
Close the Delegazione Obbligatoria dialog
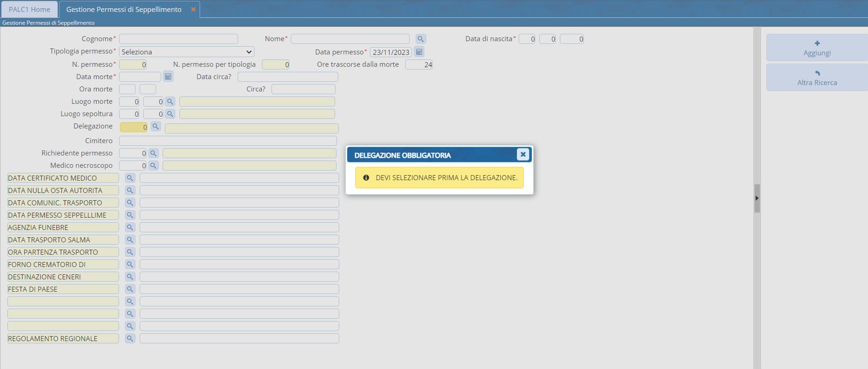click(x=523, y=155)
